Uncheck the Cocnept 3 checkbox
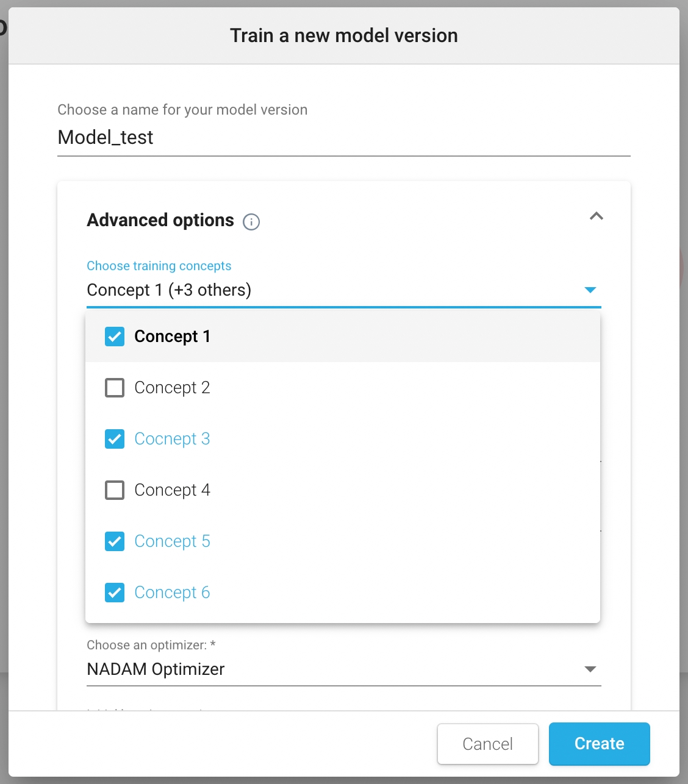Image resolution: width=688 pixels, height=784 pixels. coord(115,439)
